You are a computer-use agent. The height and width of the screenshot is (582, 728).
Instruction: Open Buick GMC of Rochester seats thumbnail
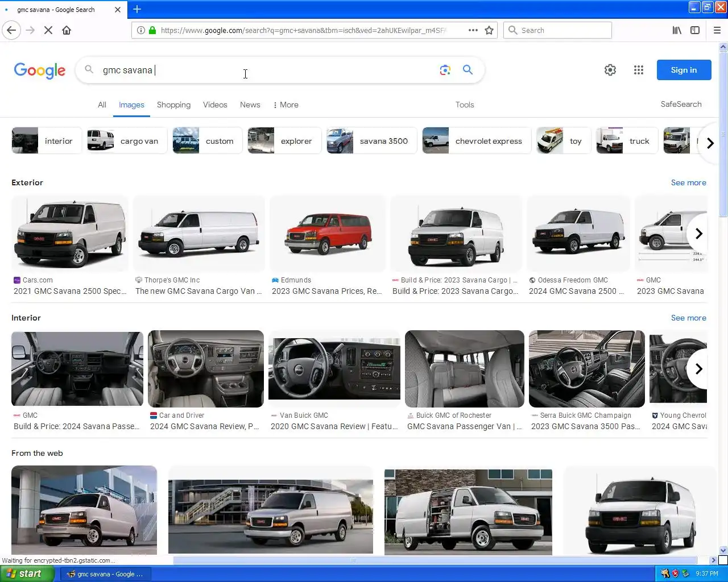(465, 369)
